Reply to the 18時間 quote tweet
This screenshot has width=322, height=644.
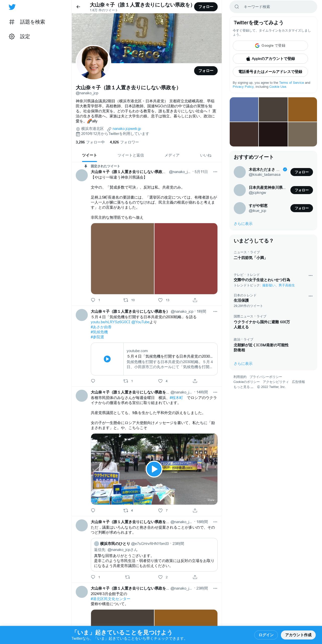(93, 577)
